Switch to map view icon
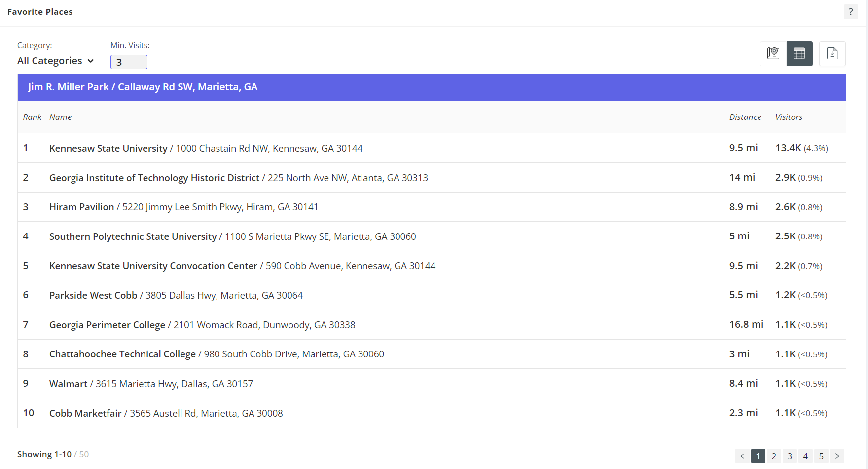This screenshot has height=469, width=868. point(773,53)
